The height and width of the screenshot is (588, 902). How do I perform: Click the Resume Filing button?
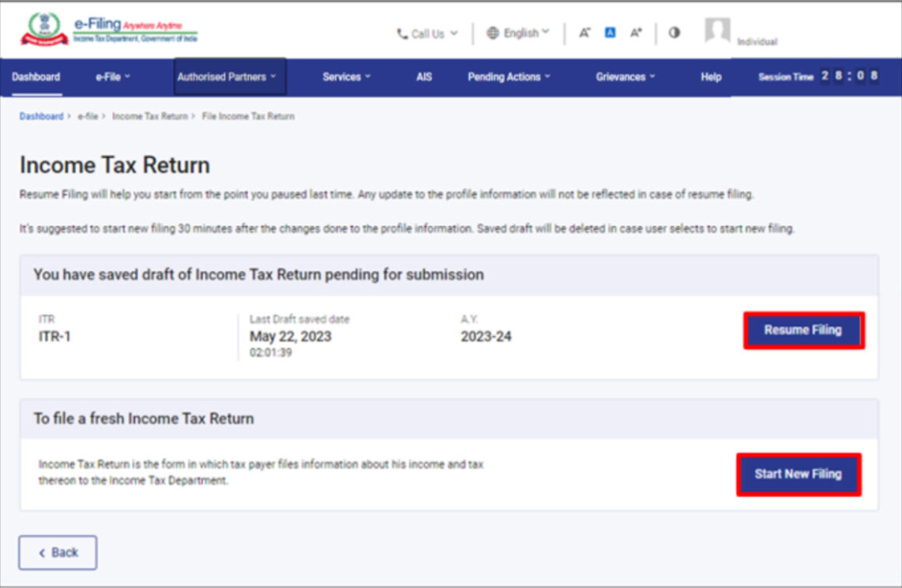[x=804, y=329]
